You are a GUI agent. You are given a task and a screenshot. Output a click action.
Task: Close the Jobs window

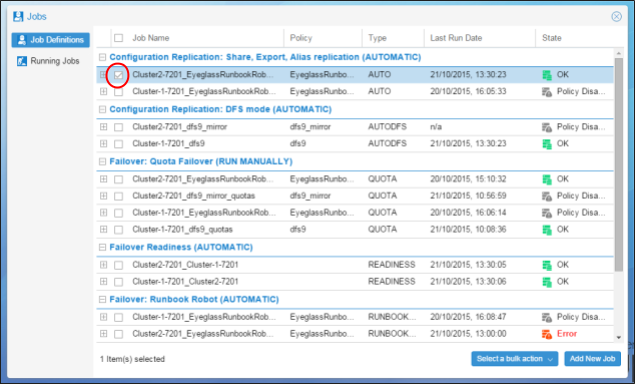point(616,16)
